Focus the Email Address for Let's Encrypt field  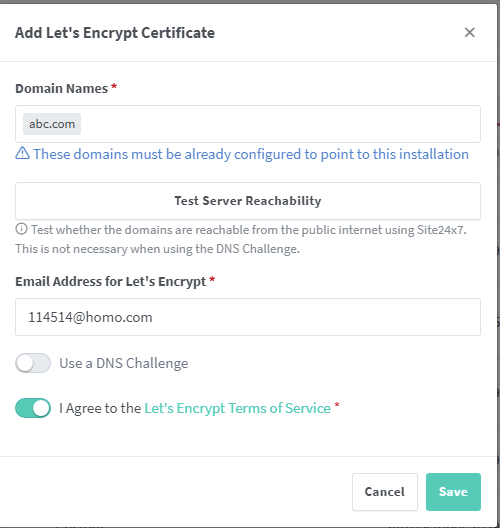[248, 317]
